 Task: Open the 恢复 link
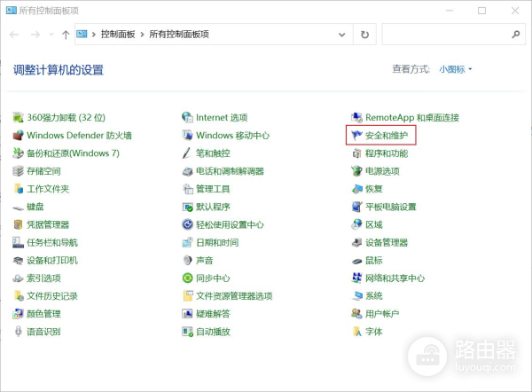point(373,189)
